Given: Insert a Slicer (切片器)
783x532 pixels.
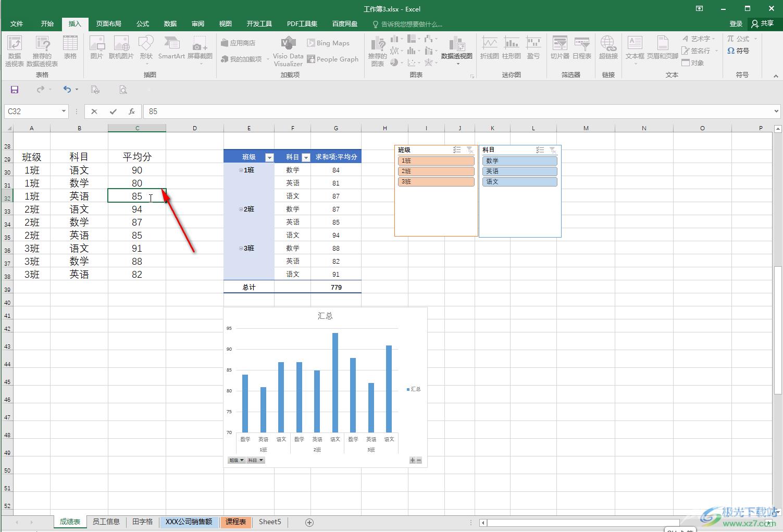Looking at the screenshot, I should click(x=560, y=48).
